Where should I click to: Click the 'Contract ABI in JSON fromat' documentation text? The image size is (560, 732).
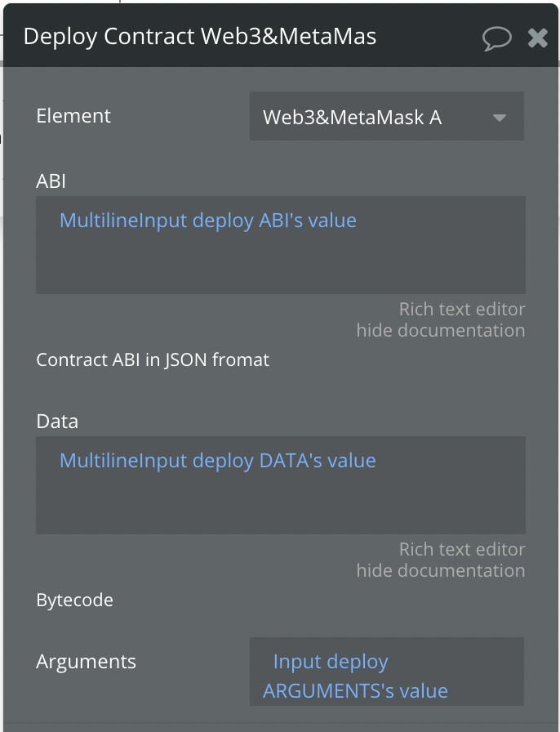click(153, 359)
